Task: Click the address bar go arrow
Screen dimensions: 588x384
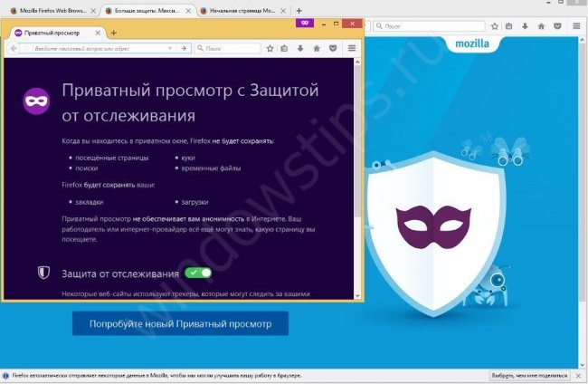Action: click(184, 48)
